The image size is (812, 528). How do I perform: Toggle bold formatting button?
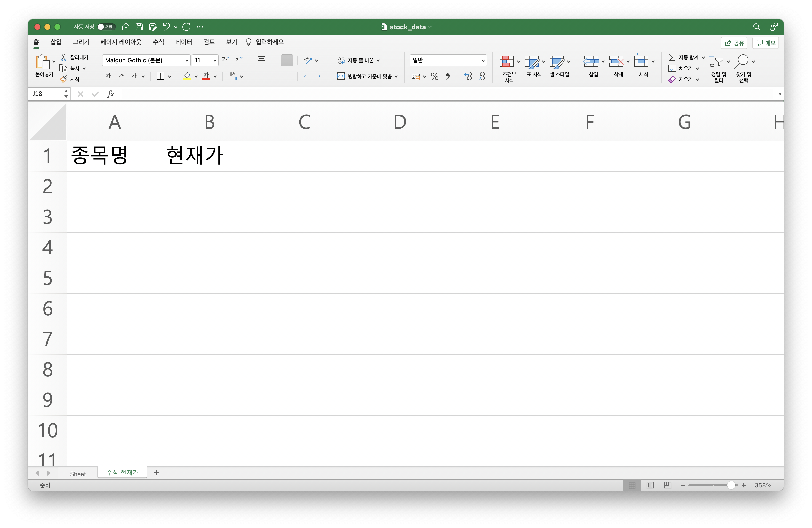(x=108, y=76)
